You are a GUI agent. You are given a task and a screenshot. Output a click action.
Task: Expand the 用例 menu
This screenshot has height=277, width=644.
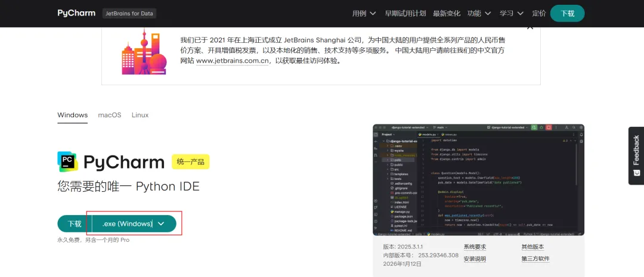(x=364, y=14)
